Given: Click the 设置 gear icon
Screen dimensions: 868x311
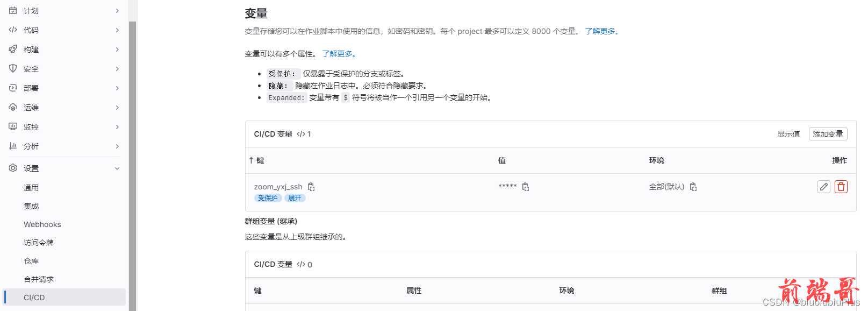Looking at the screenshot, I should click(13, 168).
